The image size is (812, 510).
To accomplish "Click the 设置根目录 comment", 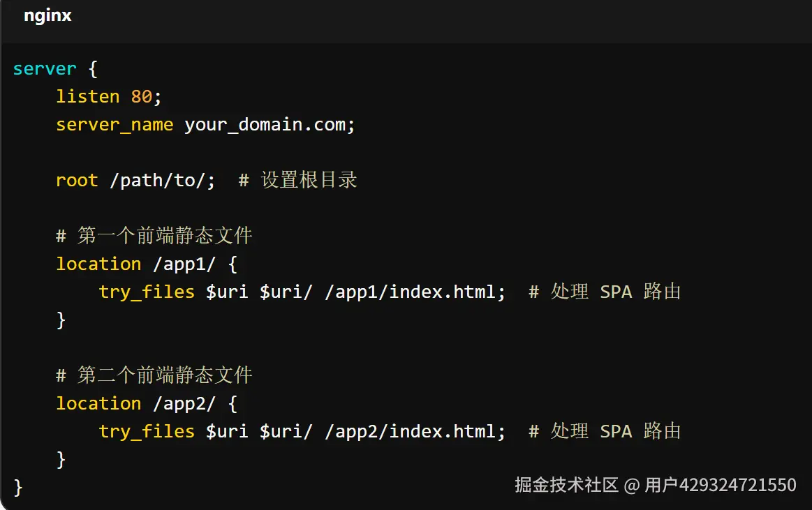I will pyautogui.click(x=309, y=180).
